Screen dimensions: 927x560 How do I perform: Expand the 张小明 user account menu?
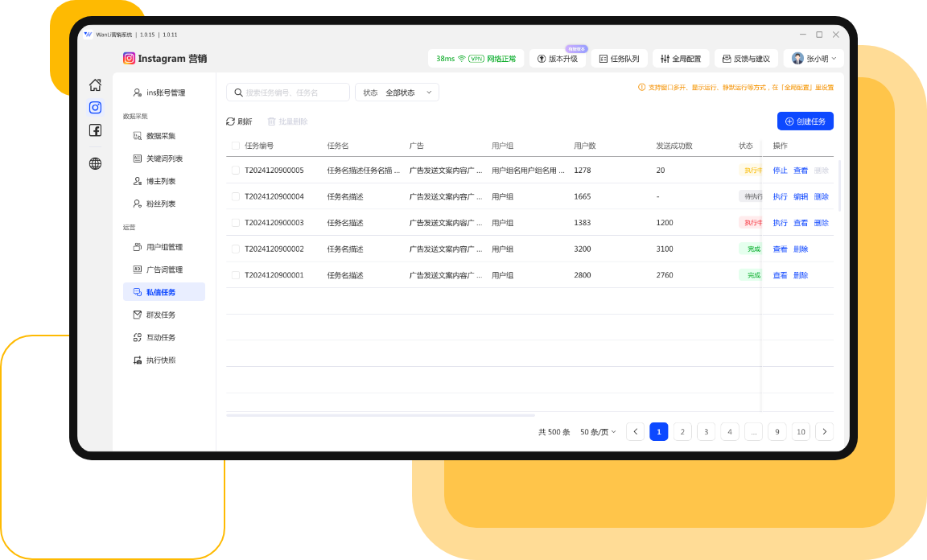click(x=814, y=59)
